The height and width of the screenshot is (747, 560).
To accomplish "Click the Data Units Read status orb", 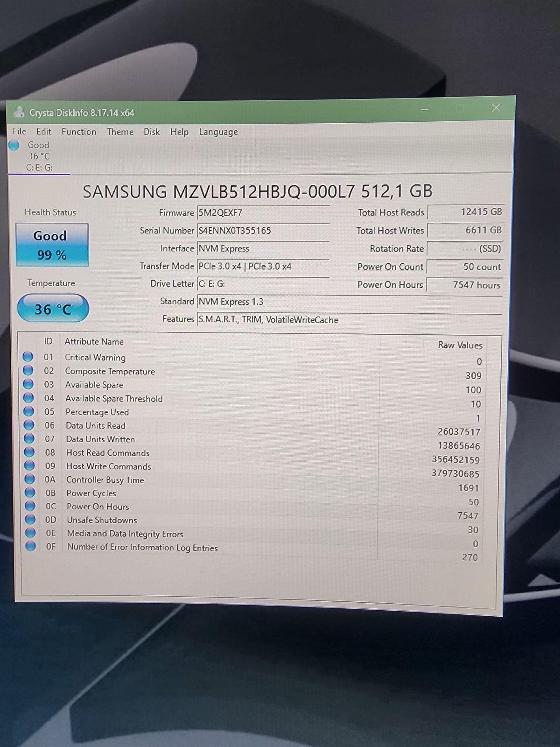I will point(29,424).
